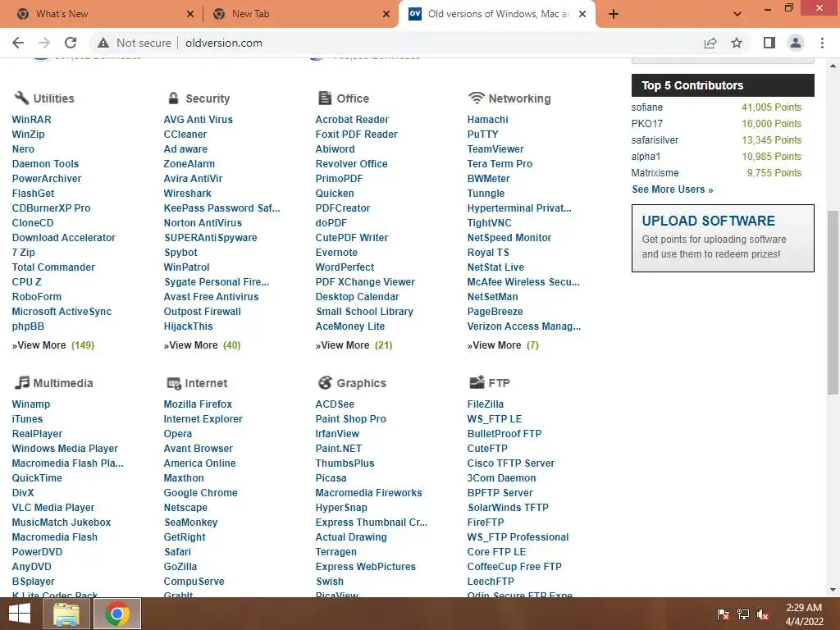Open Windows Start button
The width and height of the screenshot is (840, 630).
(x=20, y=614)
